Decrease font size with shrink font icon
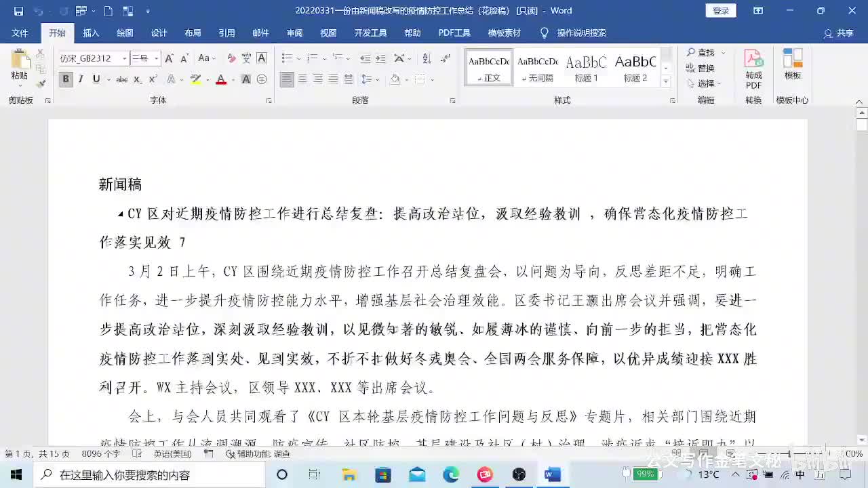This screenshot has height=488, width=868. coord(184,59)
